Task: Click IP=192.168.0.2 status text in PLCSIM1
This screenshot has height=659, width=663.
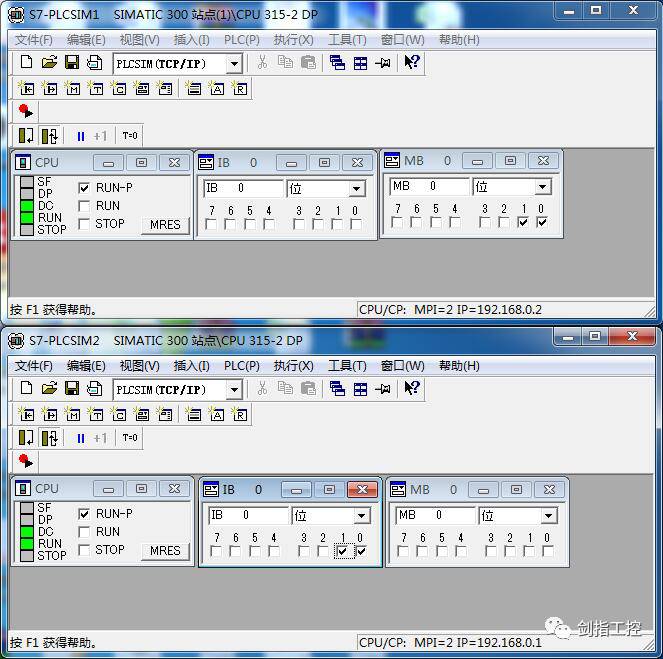Action: coord(499,310)
